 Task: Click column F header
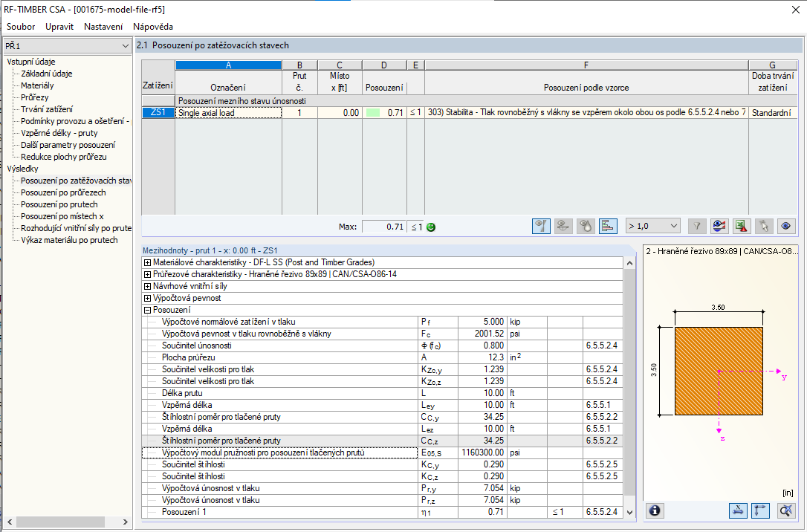(586, 65)
